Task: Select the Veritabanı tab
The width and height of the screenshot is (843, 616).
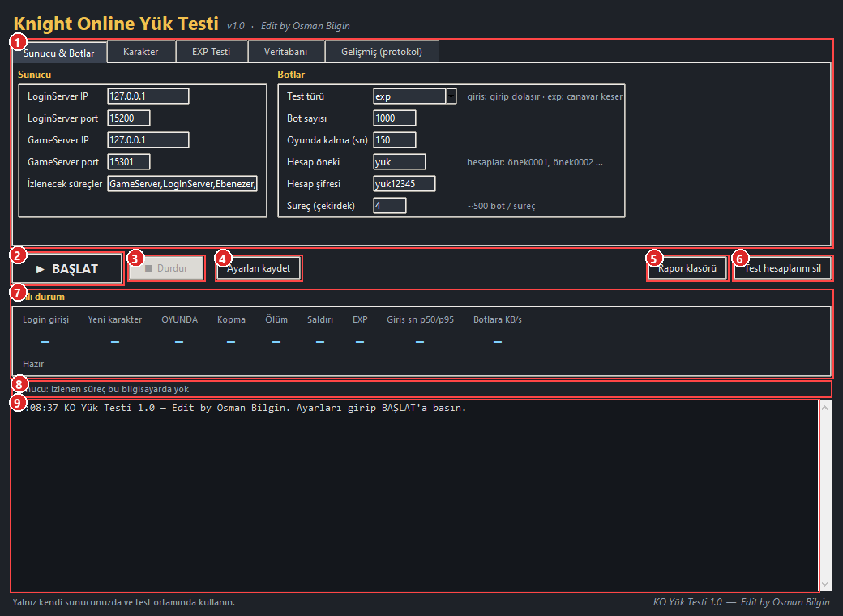Action: click(285, 52)
